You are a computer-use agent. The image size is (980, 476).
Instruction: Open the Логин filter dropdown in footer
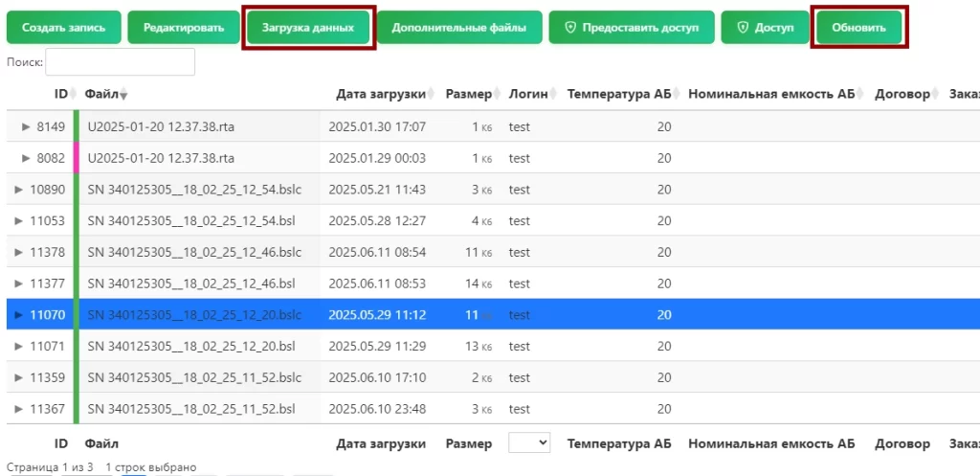[529, 442]
